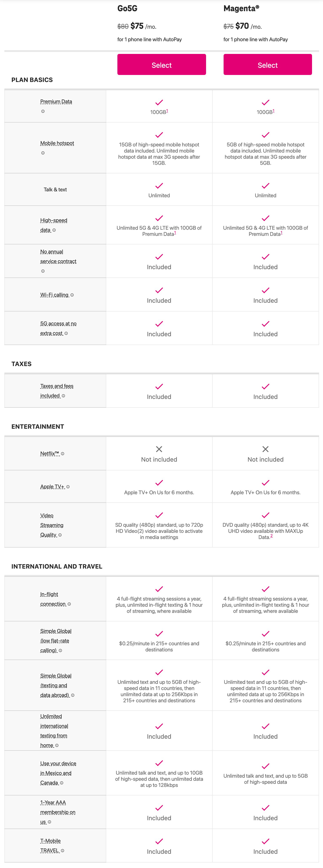The width and height of the screenshot is (323, 868).
Task: Click the info icon next to Netflix
Action: click(63, 454)
